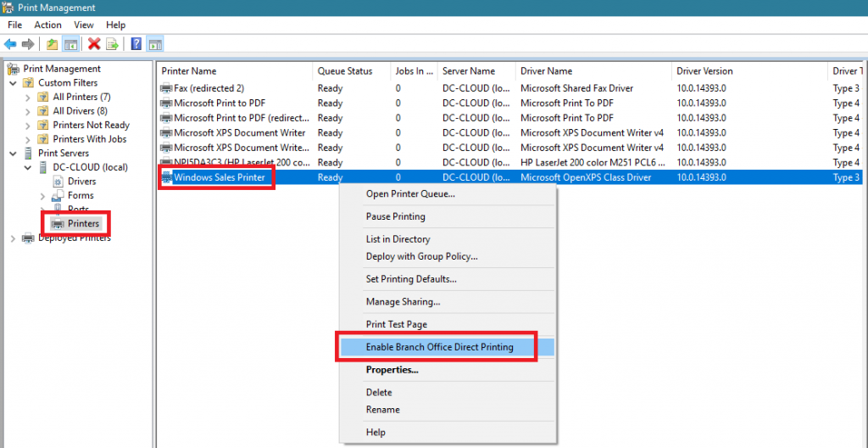
Task: Click the Export List toolbar icon
Action: click(112, 44)
